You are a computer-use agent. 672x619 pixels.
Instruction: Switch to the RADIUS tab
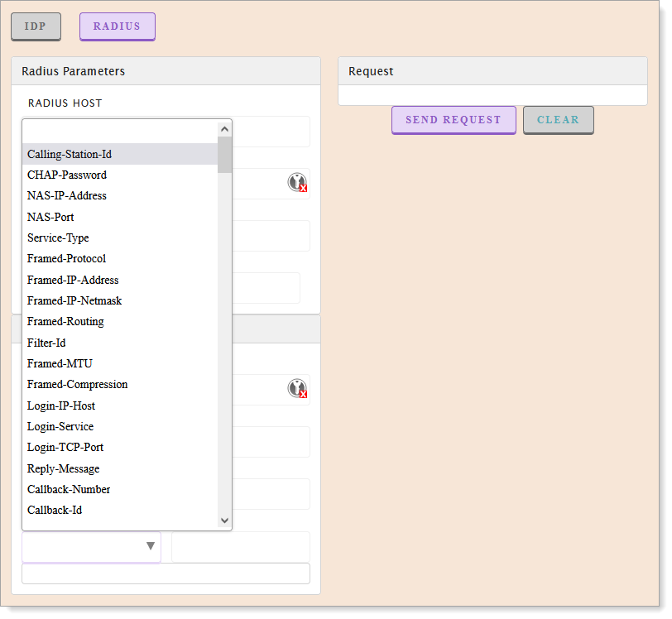tap(117, 26)
